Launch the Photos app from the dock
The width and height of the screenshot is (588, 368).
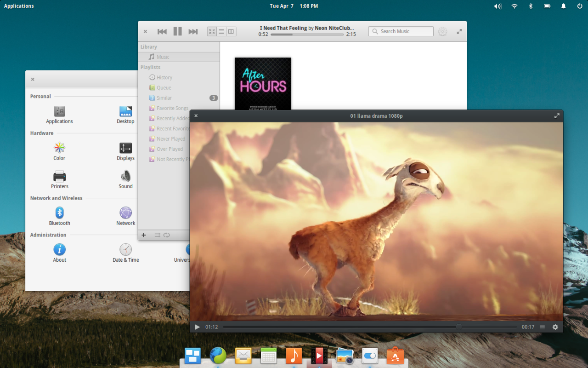[x=344, y=355]
